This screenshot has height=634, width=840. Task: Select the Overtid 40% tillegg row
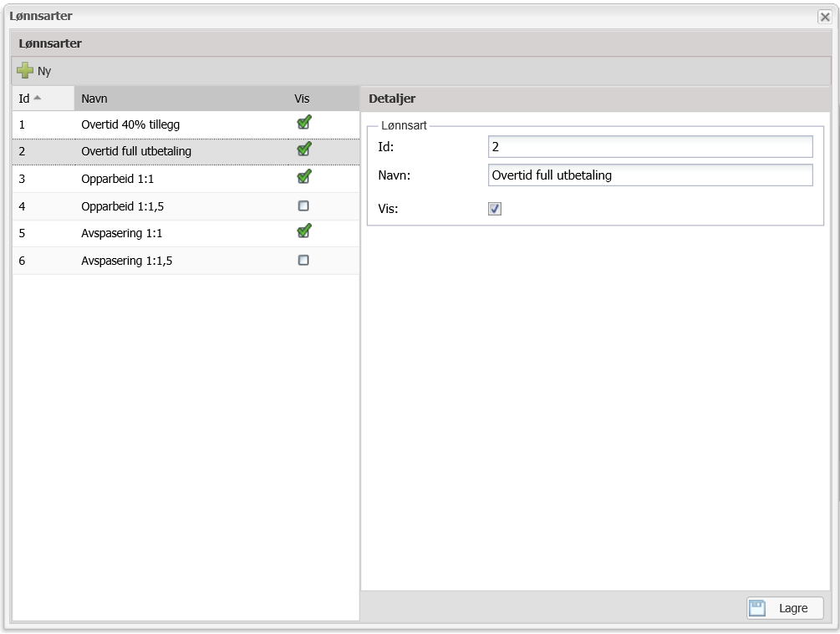130,124
